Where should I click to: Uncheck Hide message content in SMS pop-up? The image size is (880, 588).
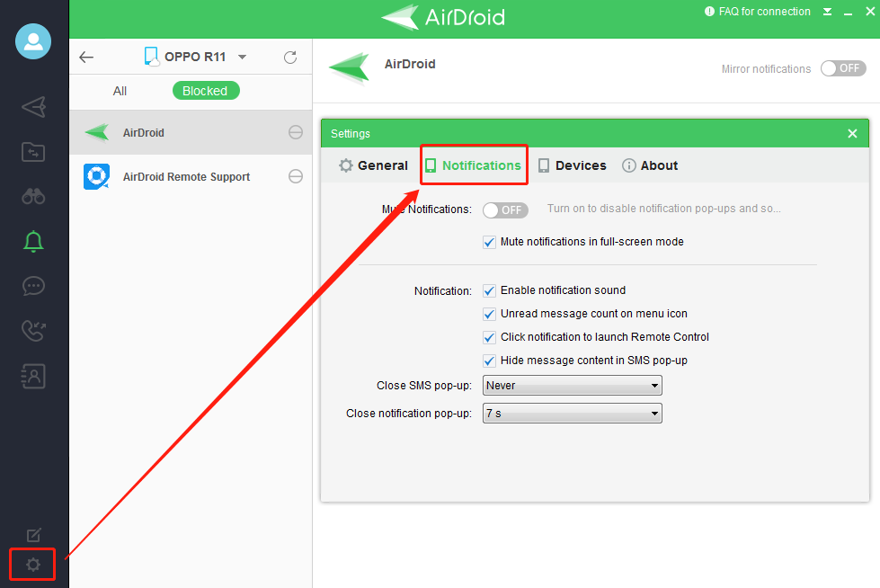(490, 361)
